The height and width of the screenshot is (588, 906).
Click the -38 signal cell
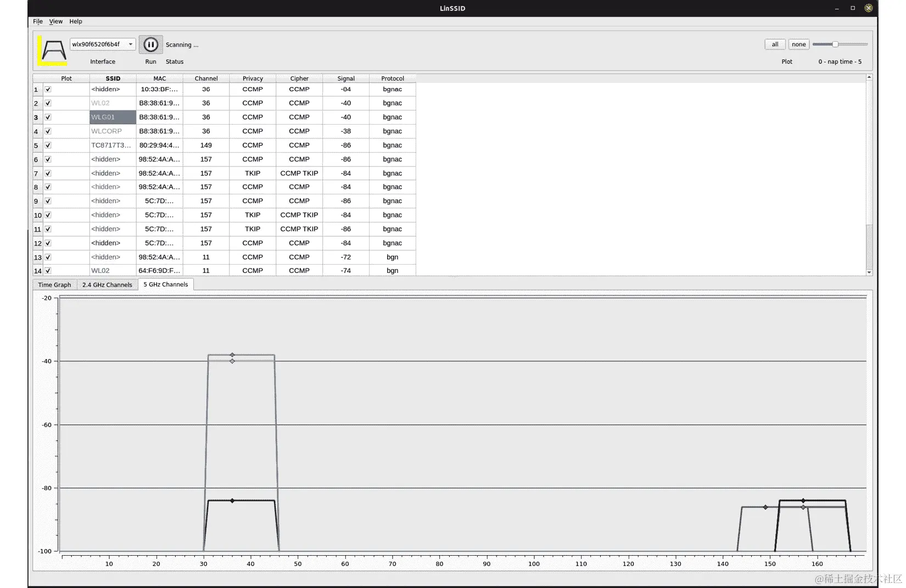346,131
